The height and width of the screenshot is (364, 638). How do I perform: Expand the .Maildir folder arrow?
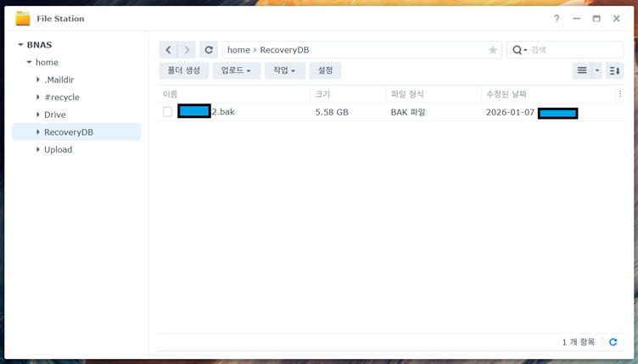click(38, 80)
